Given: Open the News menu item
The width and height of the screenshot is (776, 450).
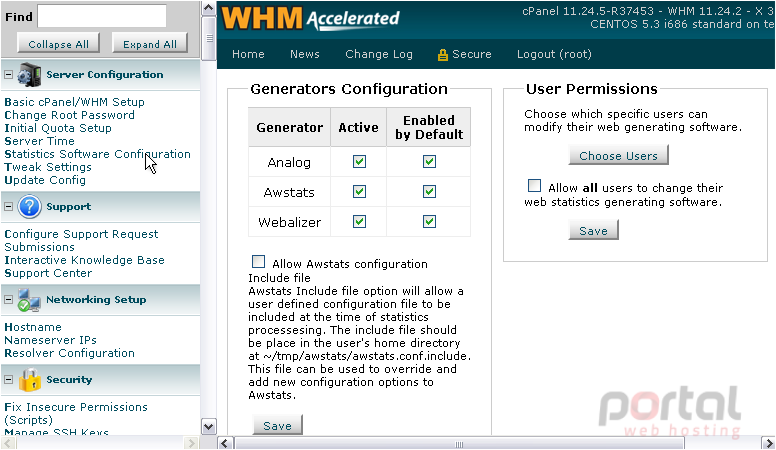Looking at the screenshot, I should pyautogui.click(x=305, y=54).
